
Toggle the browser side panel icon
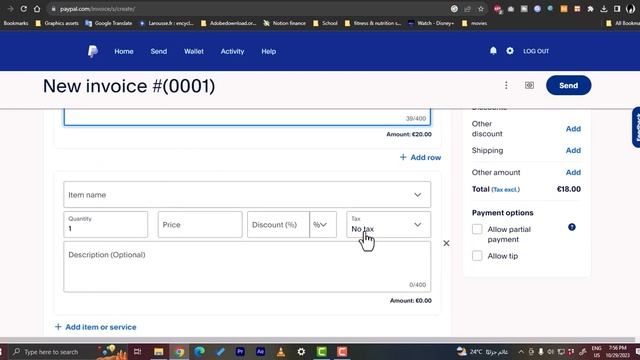(x=617, y=9)
